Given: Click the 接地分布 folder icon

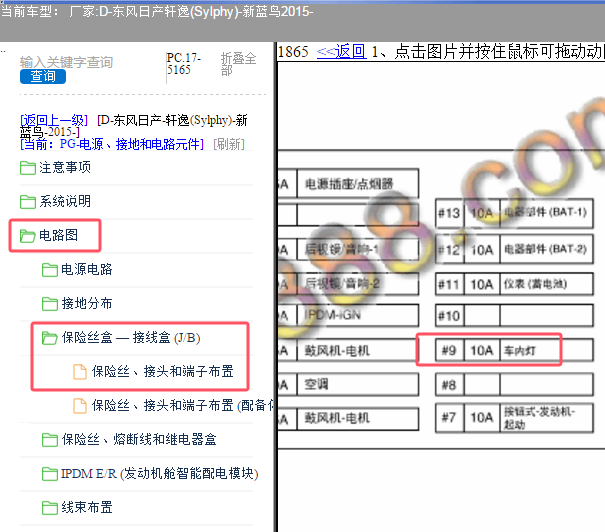Looking at the screenshot, I should point(50,304).
